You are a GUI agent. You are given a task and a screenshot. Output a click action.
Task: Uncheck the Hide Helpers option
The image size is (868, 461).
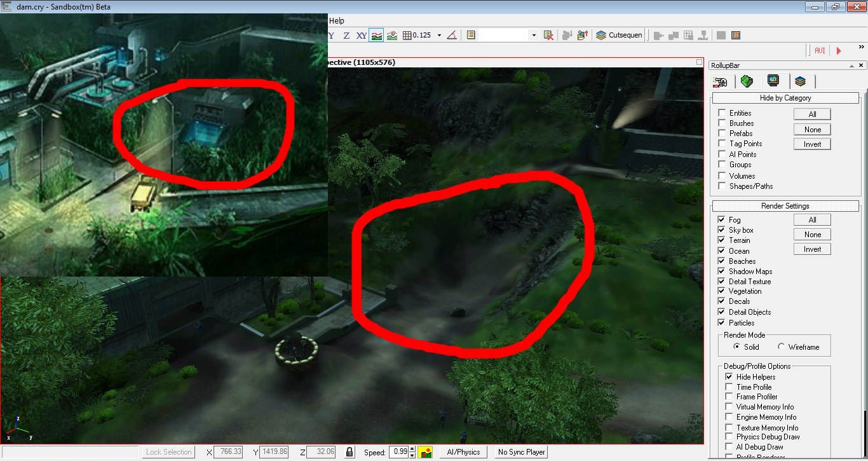(x=729, y=377)
